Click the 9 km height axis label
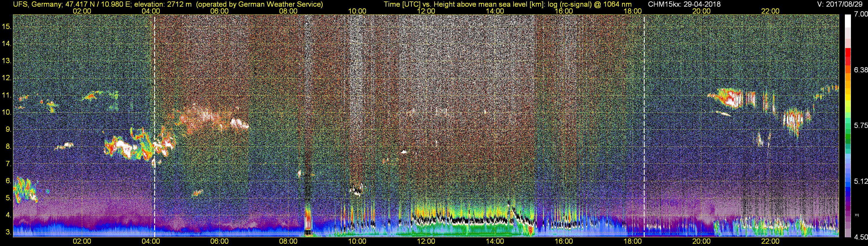This screenshot has width=868, height=246. coord(8,129)
